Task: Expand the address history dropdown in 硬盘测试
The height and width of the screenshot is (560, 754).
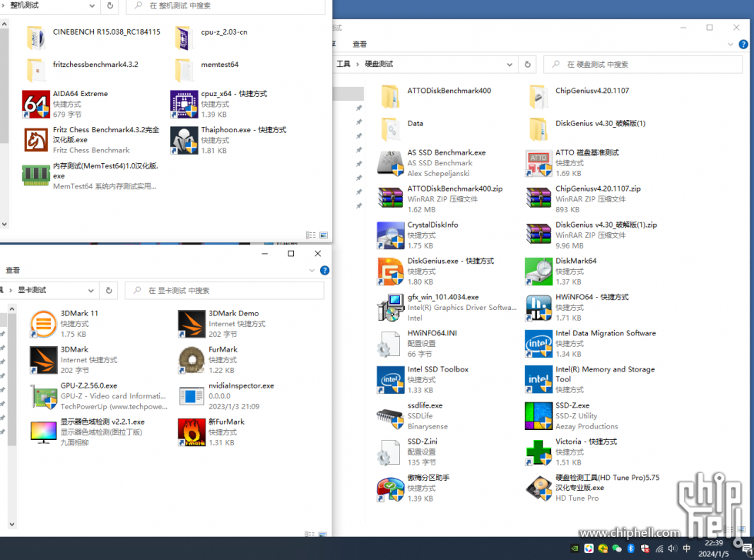Action: [x=509, y=65]
